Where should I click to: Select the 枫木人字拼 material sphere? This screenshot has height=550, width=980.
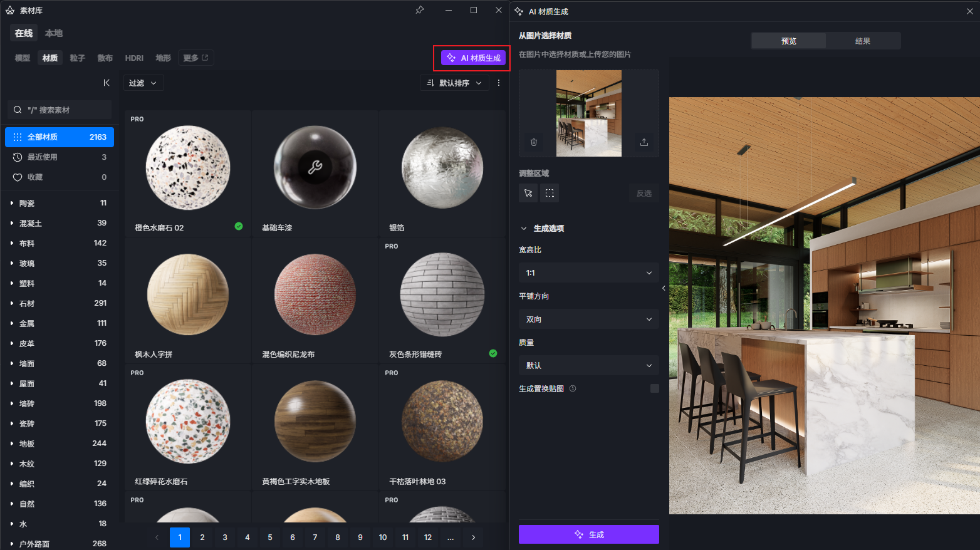tap(188, 294)
